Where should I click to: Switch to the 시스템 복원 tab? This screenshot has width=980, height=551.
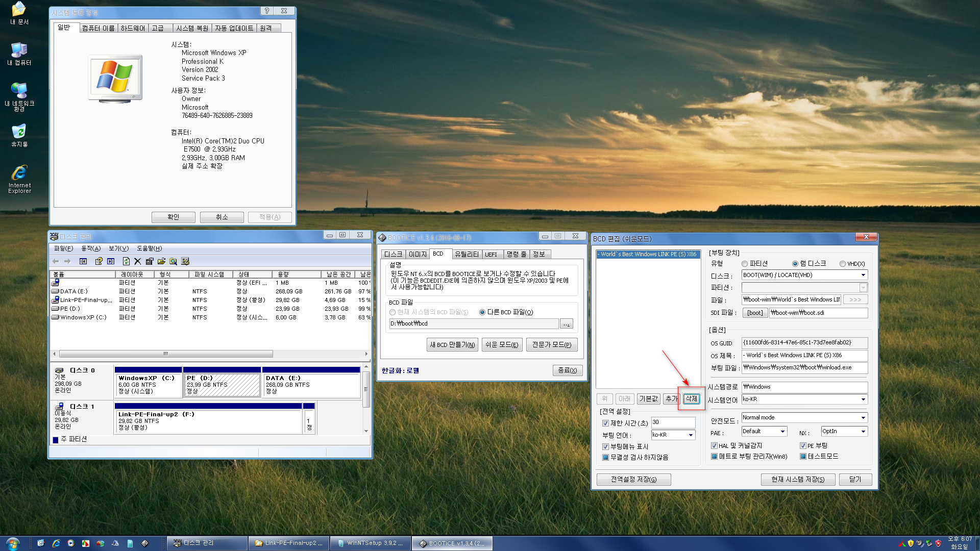coord(192,28)
